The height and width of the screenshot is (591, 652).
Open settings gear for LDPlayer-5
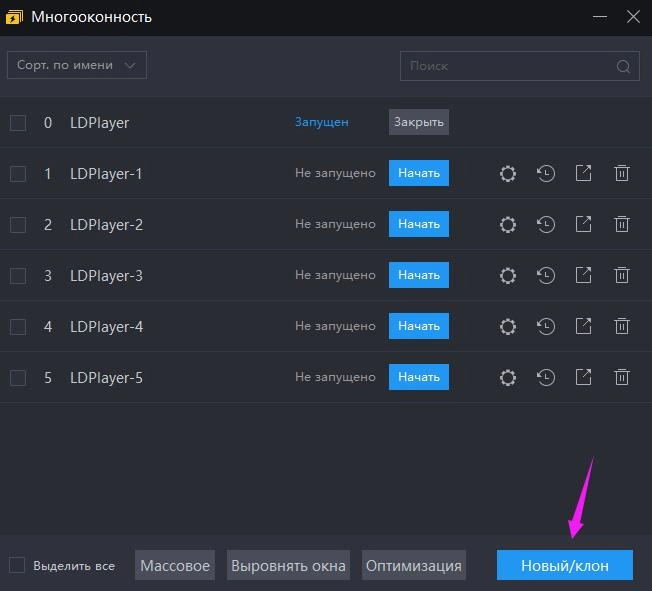click(508, 377)
